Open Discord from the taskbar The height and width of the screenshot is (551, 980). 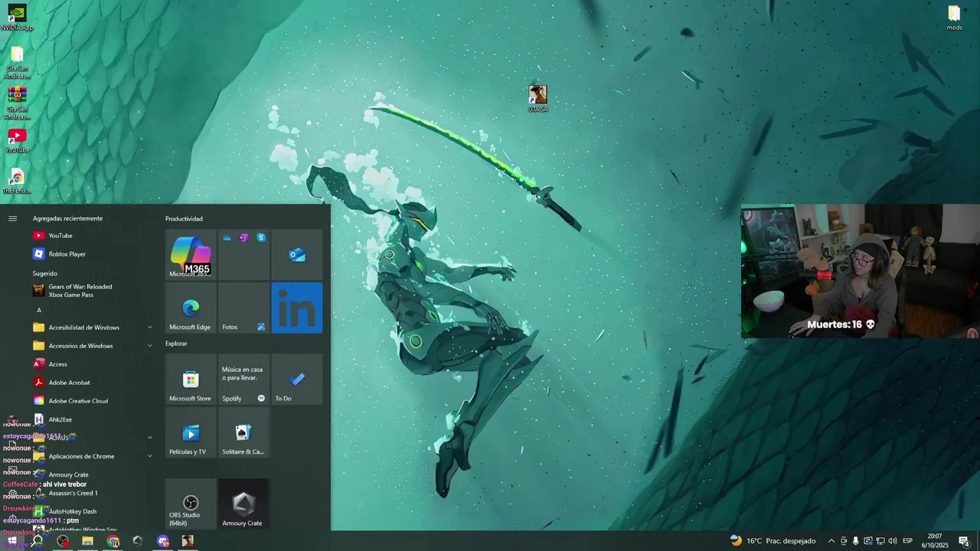[x=162, y=541]
